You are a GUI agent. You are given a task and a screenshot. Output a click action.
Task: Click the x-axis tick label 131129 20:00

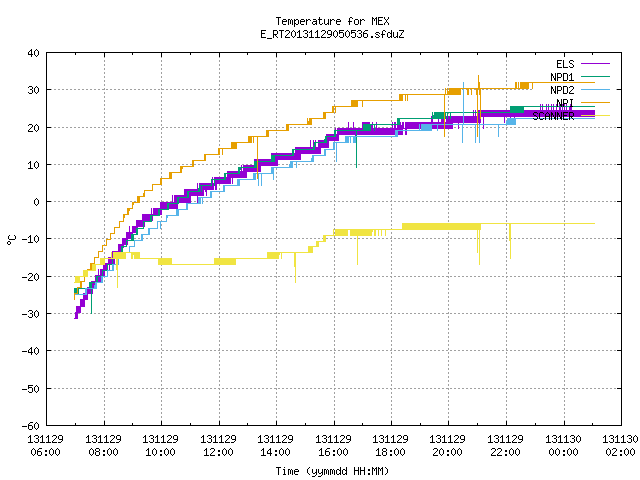(447, 446)
